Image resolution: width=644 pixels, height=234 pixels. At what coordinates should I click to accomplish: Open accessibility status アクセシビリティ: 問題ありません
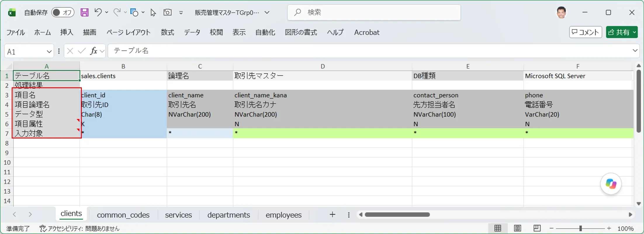(79, 228)
